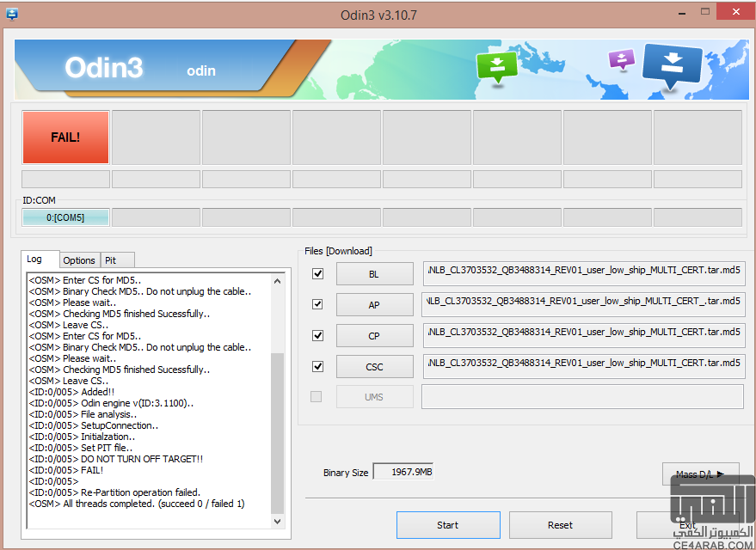Browse for an AP file
The width and height of the screenshot is (756, 550).
[x=375, y=305]
